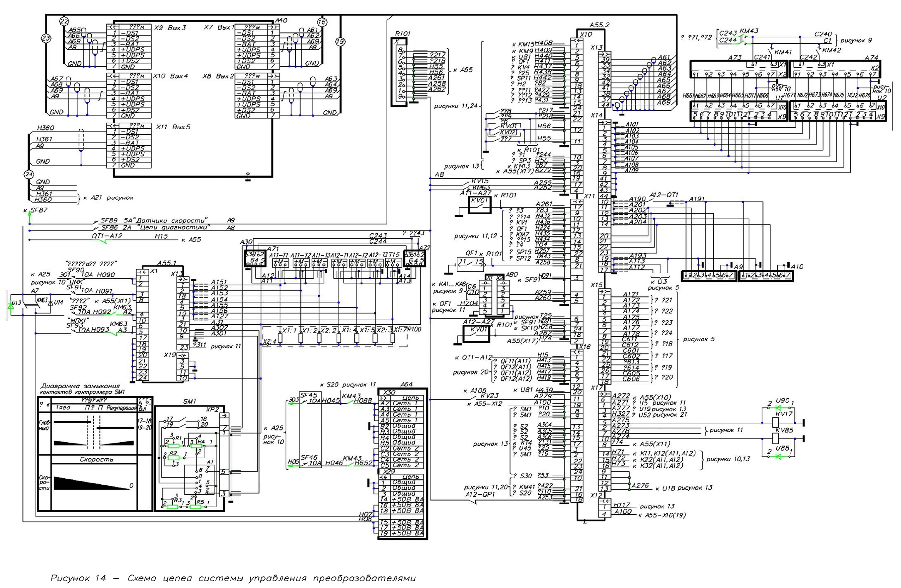Click the 'A80' module label
Viewport: 901px width, 588px height.
[511, 275]
